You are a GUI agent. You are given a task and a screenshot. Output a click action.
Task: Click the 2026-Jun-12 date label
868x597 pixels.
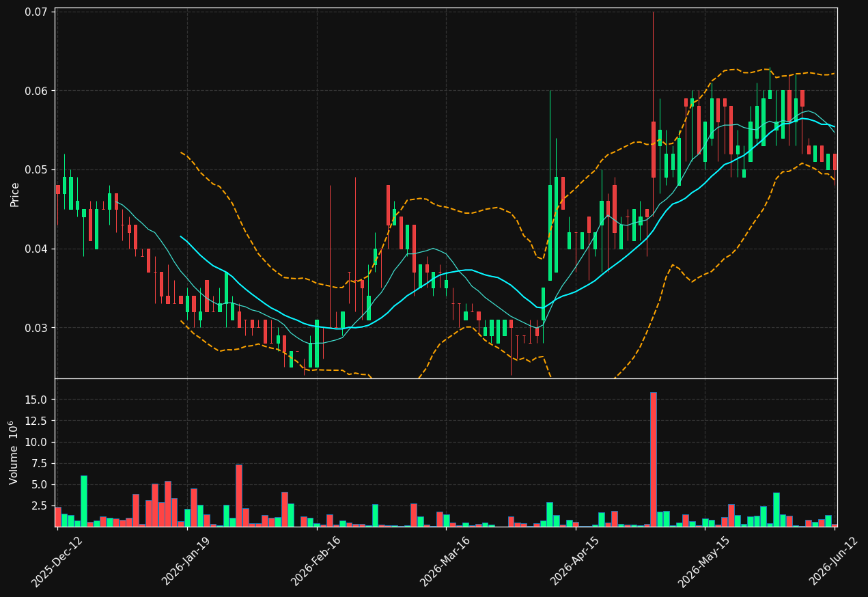click(834, 561)
